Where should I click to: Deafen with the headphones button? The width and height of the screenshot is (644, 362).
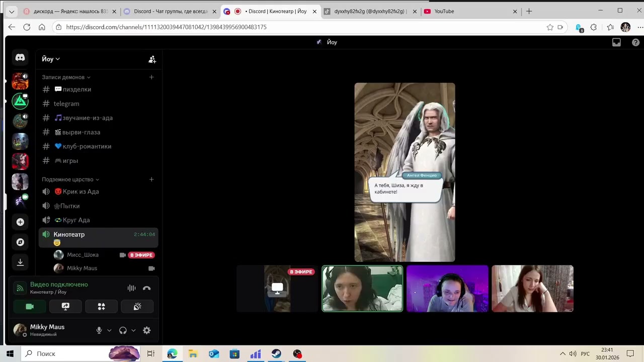123,330
